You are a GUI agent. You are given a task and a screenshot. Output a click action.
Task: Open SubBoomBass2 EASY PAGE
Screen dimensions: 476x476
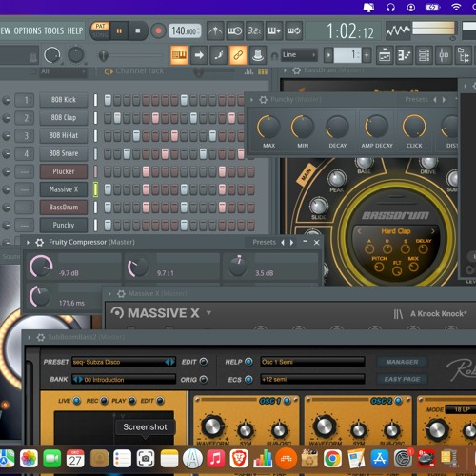(402, 379)
